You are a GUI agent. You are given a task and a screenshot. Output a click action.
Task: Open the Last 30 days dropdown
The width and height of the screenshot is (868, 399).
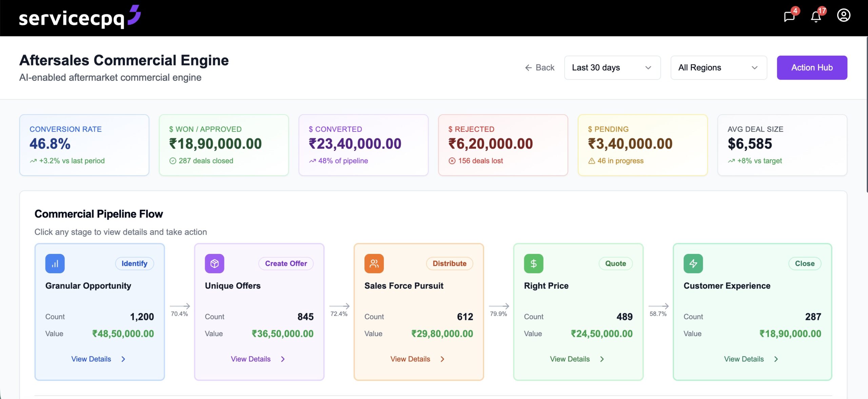612,67
